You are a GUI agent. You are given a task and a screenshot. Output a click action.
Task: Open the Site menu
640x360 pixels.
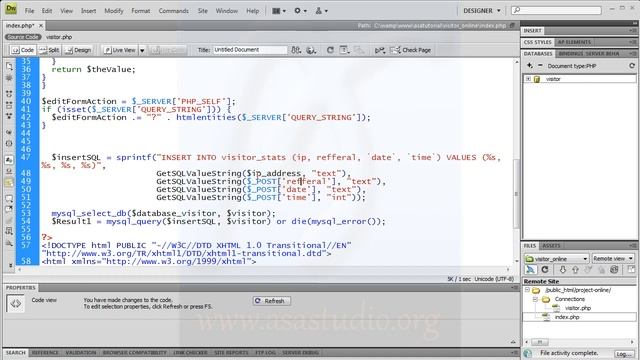pyautogui.click(x=203, y=11)
